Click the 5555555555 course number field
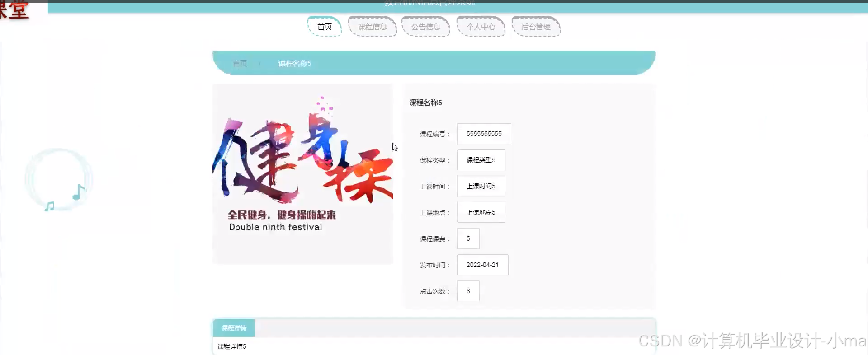The image size is (868, 355). [x=484, y=134]
